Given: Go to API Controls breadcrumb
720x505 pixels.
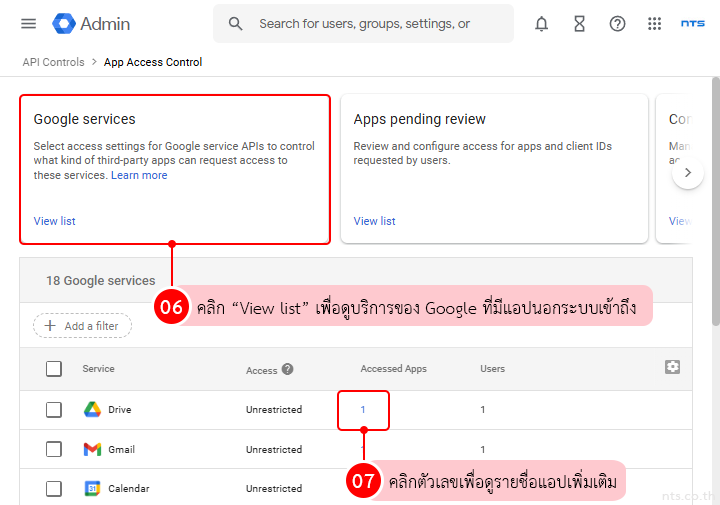Looking at the screenshot, I should pos(53,62).
